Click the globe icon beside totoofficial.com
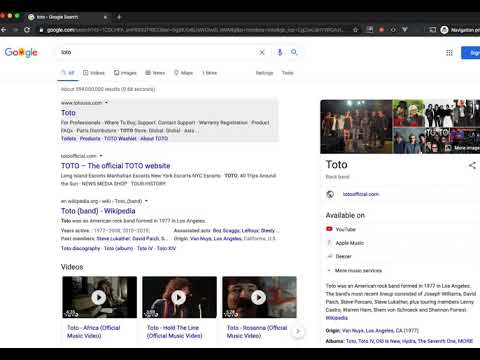 (330, 194)
